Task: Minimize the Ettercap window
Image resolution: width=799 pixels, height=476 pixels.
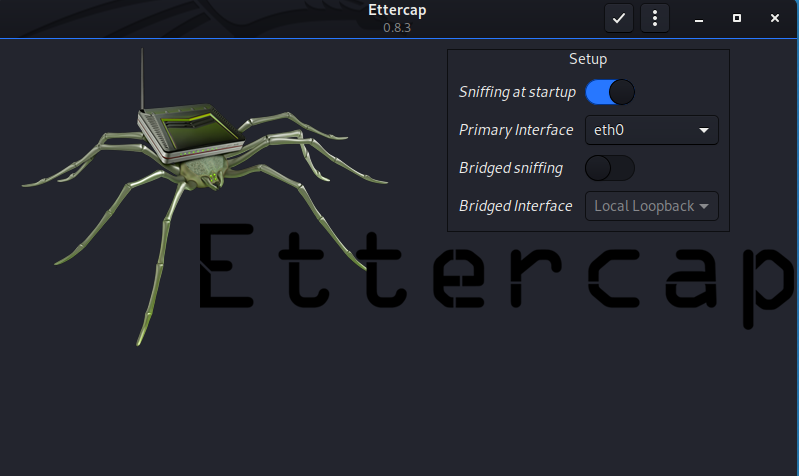Action: click(699, 18)
